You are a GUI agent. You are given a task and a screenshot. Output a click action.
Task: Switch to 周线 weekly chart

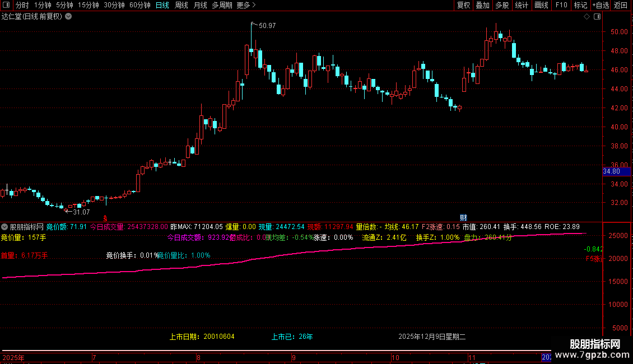181,5
